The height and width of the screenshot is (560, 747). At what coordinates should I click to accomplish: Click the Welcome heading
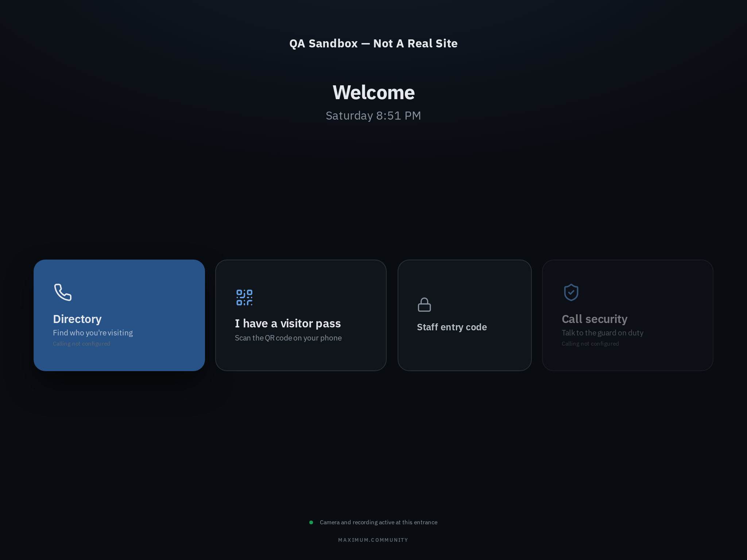click(373, 92)
